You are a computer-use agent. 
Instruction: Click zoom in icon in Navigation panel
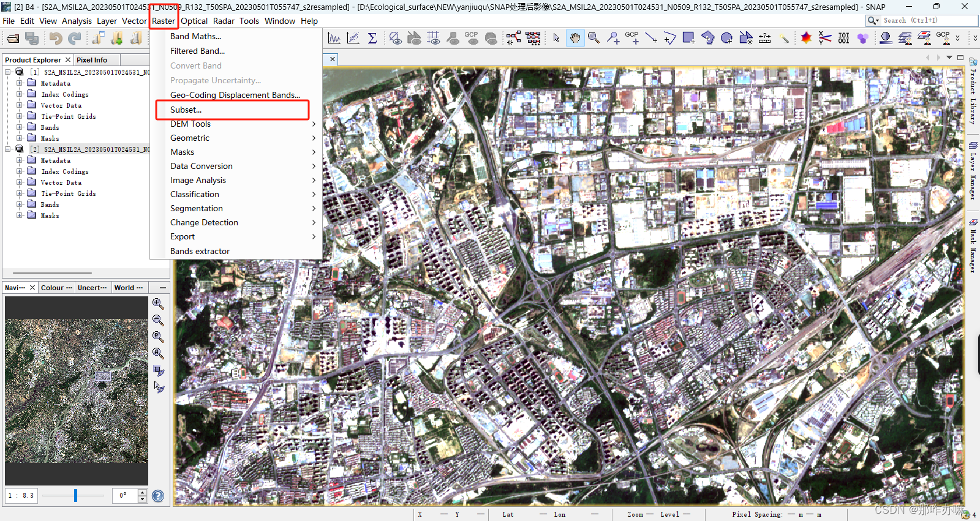(158, 304)
